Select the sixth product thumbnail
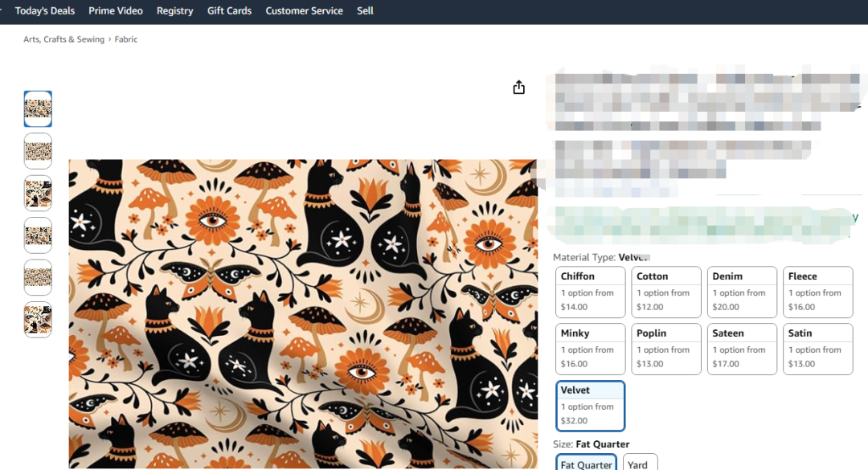 (38, 320)
